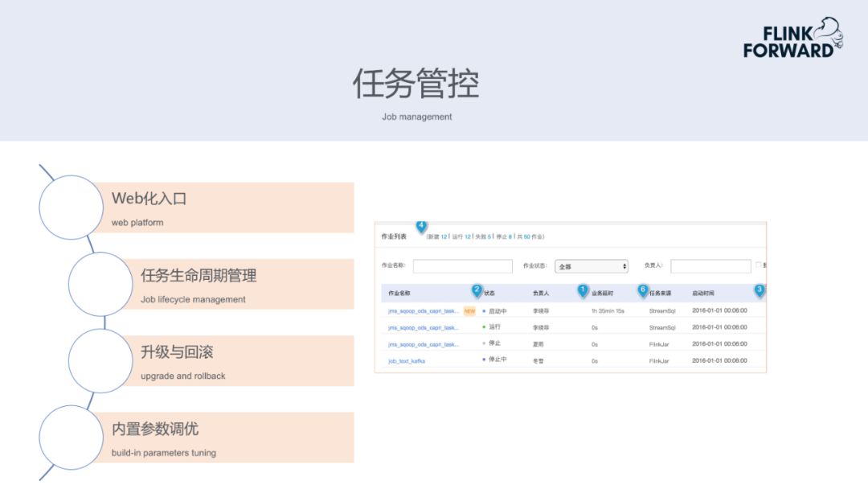
Task: Open the jms_sqoop job with status 停止
Action: 424,344
